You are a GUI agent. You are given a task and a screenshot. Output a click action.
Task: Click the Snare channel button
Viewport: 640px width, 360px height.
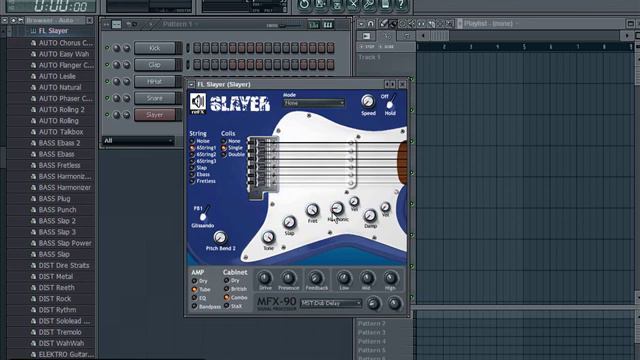[155, 98]
